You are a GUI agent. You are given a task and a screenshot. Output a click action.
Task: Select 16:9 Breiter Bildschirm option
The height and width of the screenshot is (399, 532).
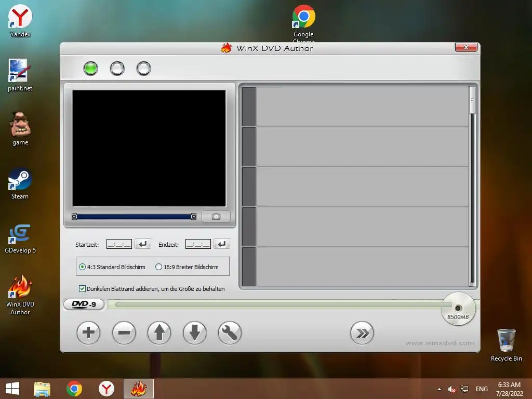pos(187,267)
